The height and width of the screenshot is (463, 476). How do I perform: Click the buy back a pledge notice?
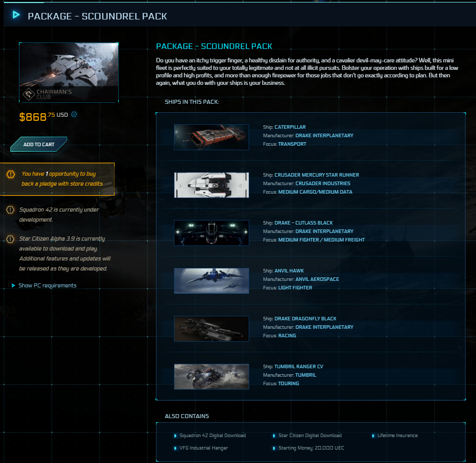click(62, 179)
